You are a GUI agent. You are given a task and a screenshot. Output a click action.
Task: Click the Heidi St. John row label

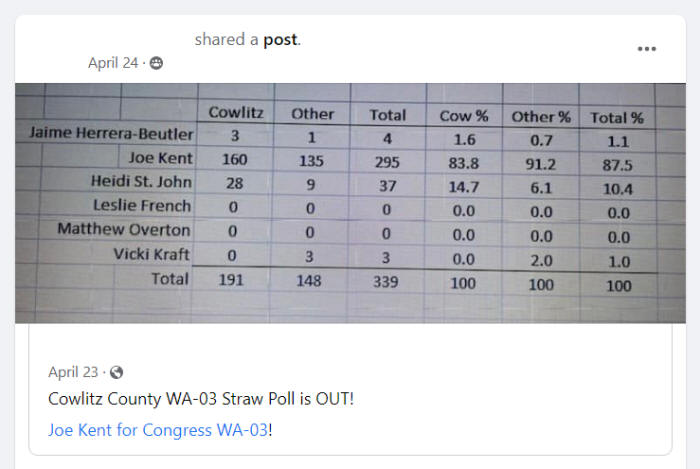click(x=141, y=182)
